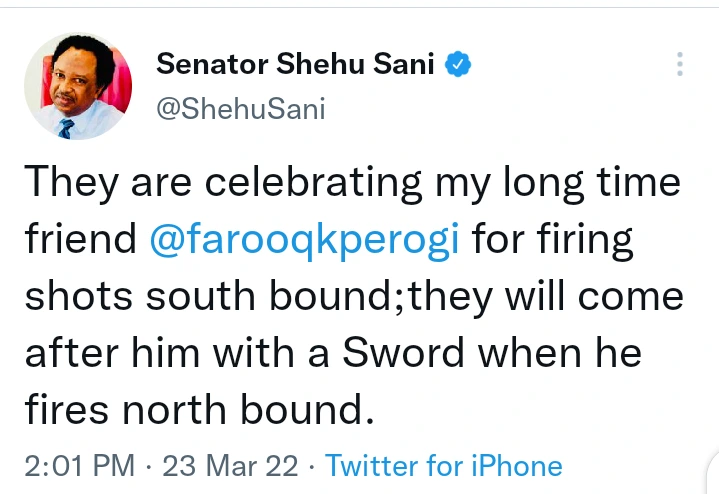Click the word "friend" before the mention
719x494 pixels.
point(78,240)
